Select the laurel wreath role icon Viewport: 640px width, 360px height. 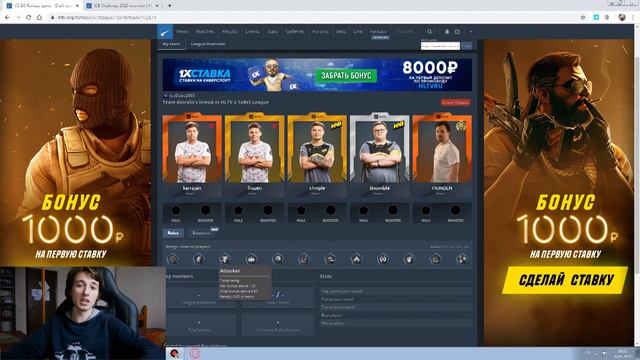[x=382, y=259]
